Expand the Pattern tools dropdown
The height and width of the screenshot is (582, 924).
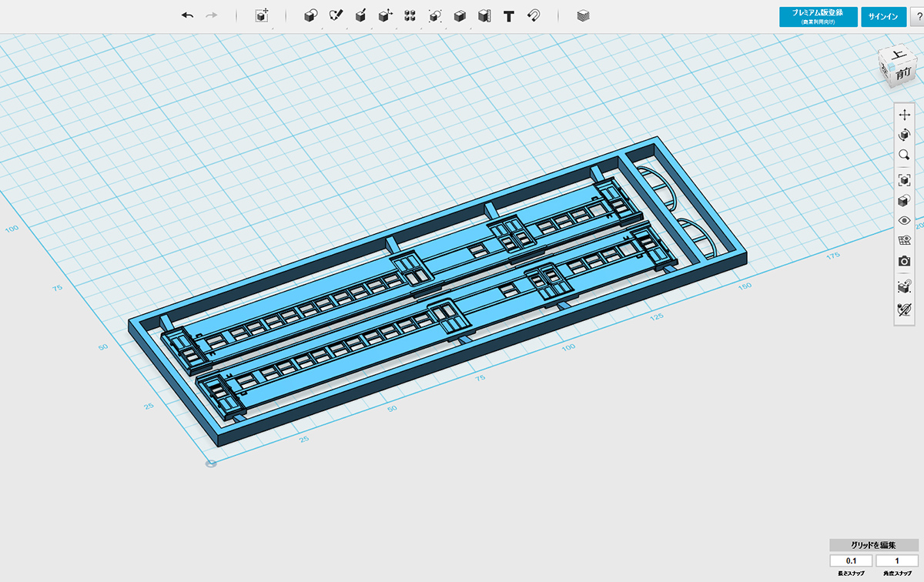(x=410, y=16)
